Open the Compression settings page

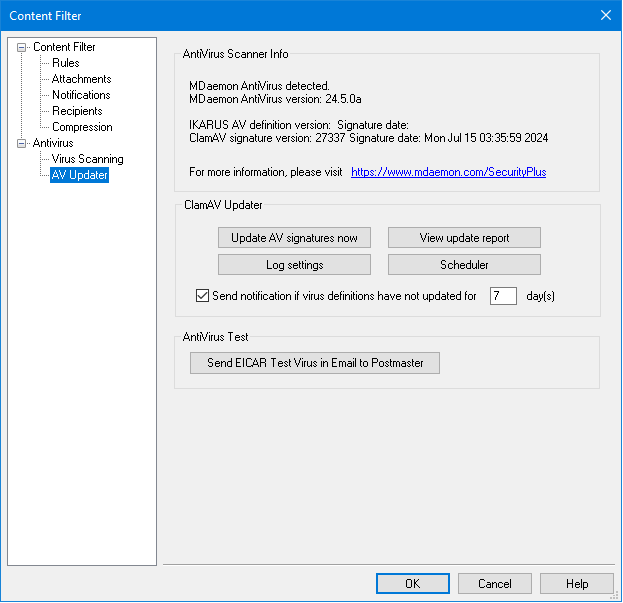(x=82, y=127)
